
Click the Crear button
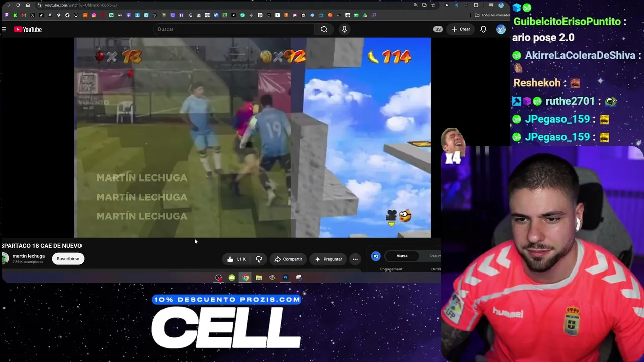(x=461, y=29)
